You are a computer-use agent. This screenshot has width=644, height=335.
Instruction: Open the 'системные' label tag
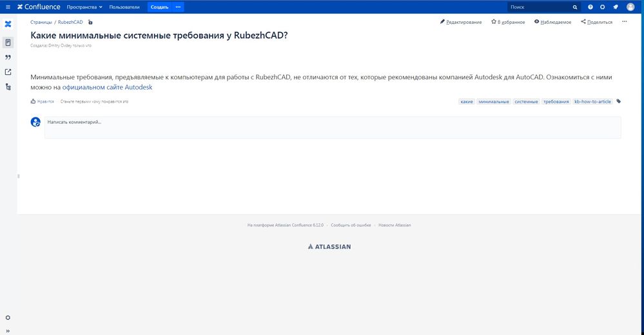click(526, 101)
